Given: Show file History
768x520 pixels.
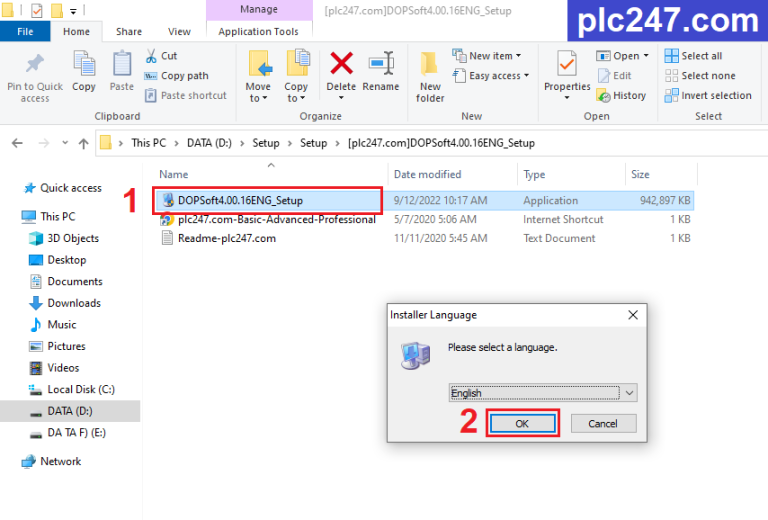Looking at the screenshot, I should pos(621,95).
